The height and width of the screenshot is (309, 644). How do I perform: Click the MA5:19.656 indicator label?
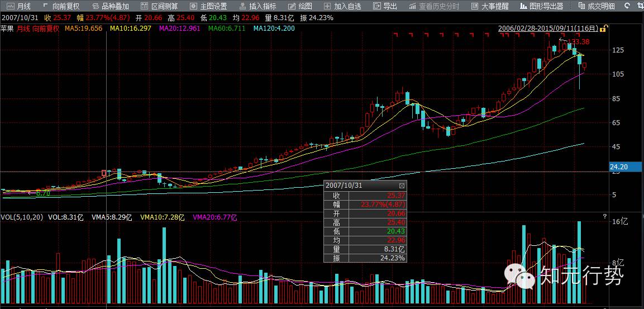83,28
